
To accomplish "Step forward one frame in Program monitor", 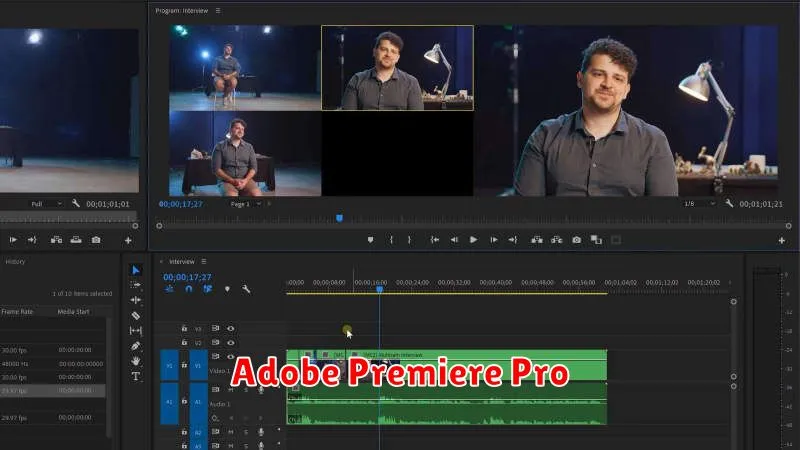I will point(493,240).
